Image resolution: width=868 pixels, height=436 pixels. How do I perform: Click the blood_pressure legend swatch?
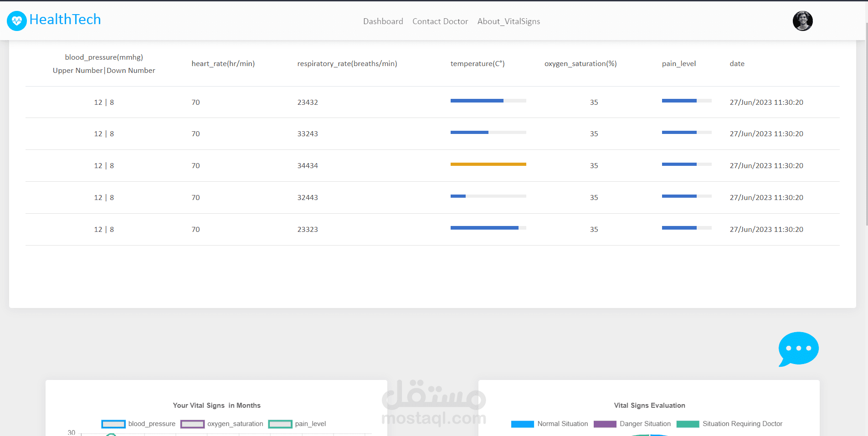click(x=113, y=424)
